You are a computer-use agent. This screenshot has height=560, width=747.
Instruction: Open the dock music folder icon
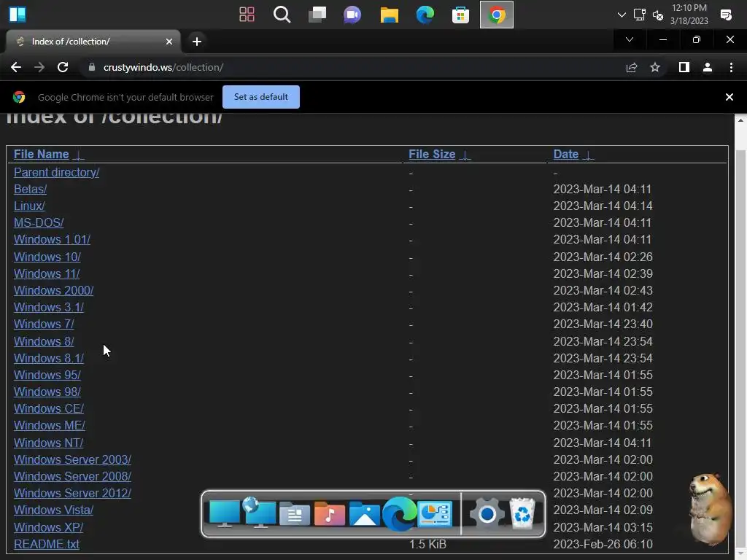[330, 514]
